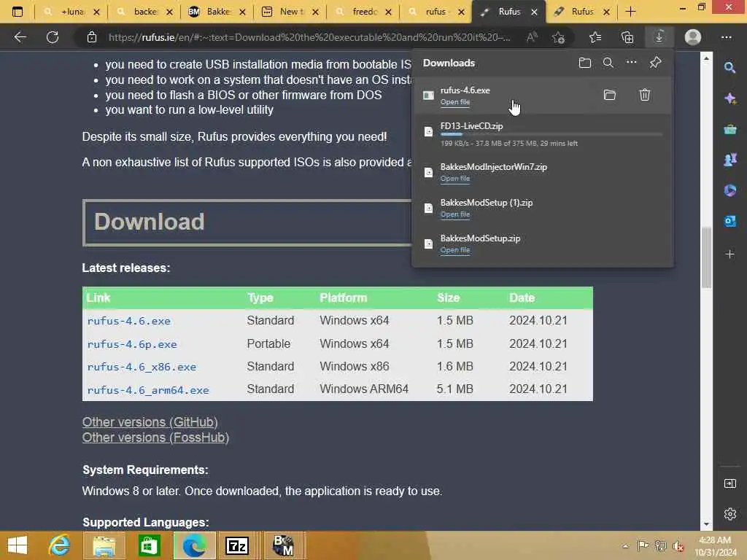Image resolution: width=747 pixels, height=560 pixels.
Task: Select the FD13-LiveCD.zip download in progress
Action: [x=543, y=134]
